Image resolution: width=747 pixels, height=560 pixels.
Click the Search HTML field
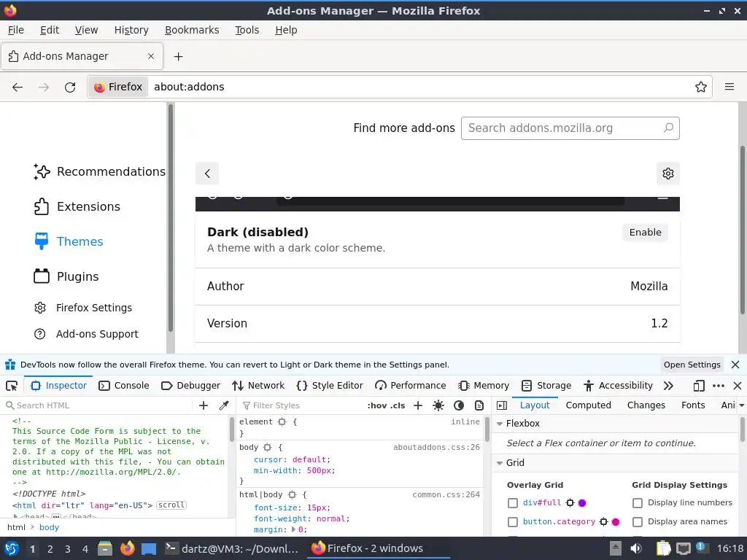coord(98,405)
